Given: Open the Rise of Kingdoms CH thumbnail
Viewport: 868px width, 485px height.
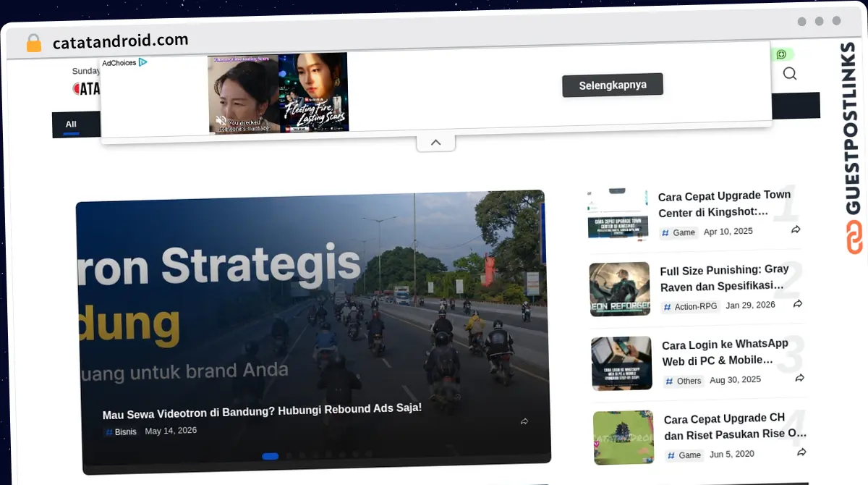Looking at the screenshot, I should coord(624,438).
